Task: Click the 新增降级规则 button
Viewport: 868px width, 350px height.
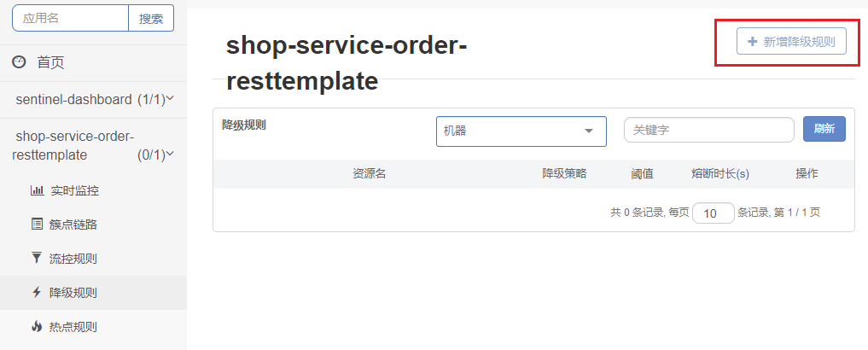Action: (791, 42)
